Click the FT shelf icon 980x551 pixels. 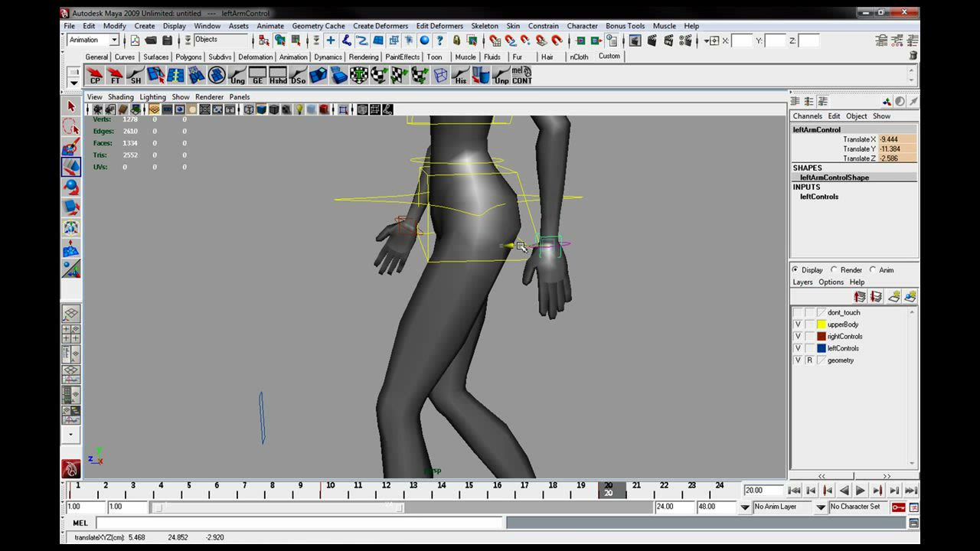tap(115, 75)
